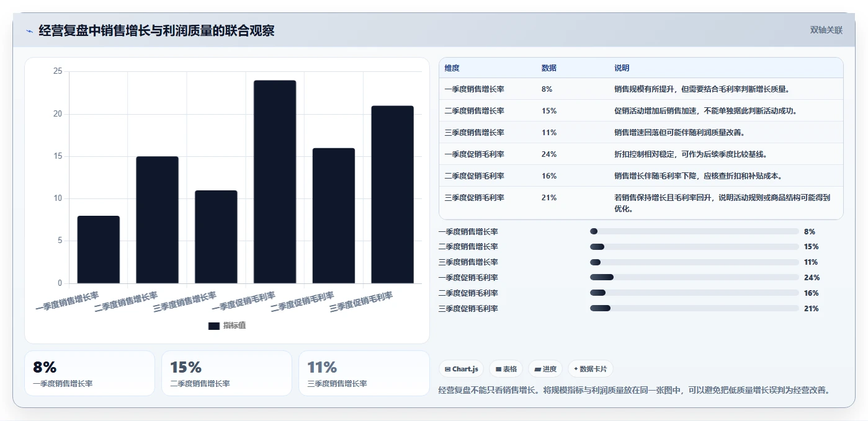868x421 pixels.
Task: Click the footer note starting 经营复盘不能只看销售增长
Action: 634,390
